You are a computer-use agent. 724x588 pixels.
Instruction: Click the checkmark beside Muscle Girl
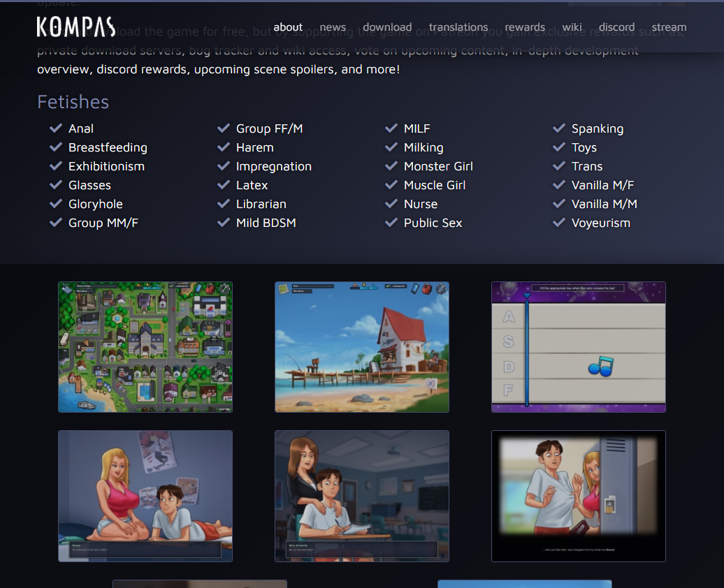(391, 184)
